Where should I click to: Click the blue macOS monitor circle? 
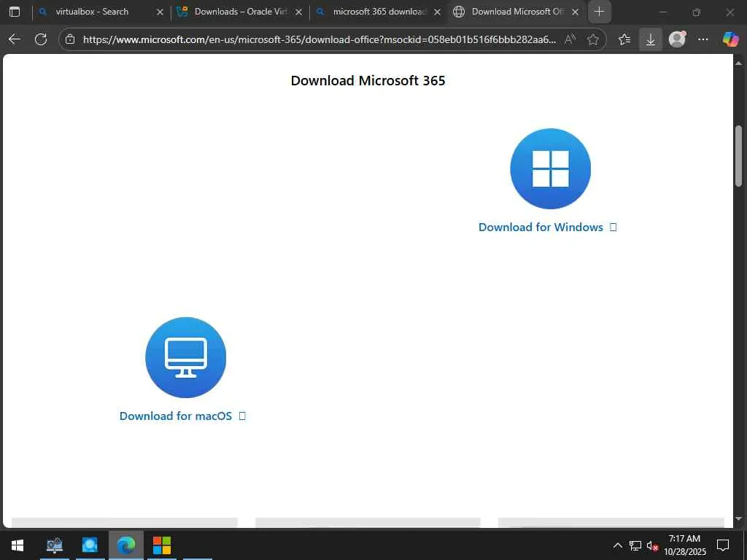[x=186, y=357]
